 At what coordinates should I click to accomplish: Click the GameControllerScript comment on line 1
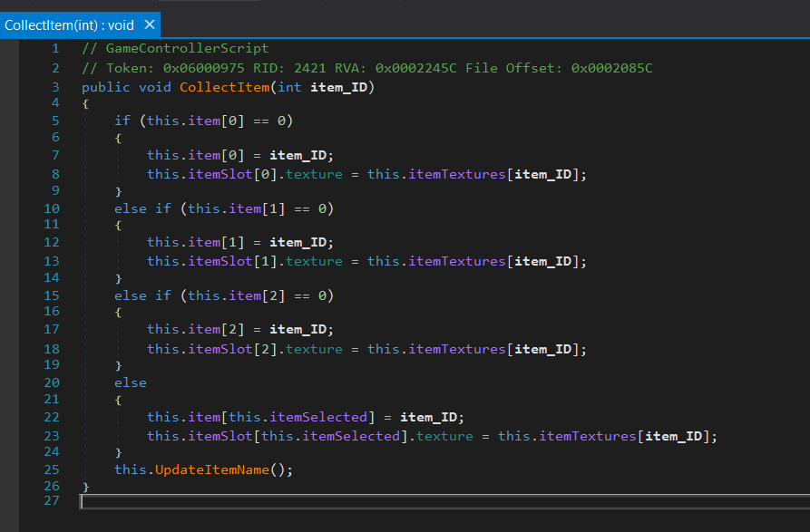[175, 49]
